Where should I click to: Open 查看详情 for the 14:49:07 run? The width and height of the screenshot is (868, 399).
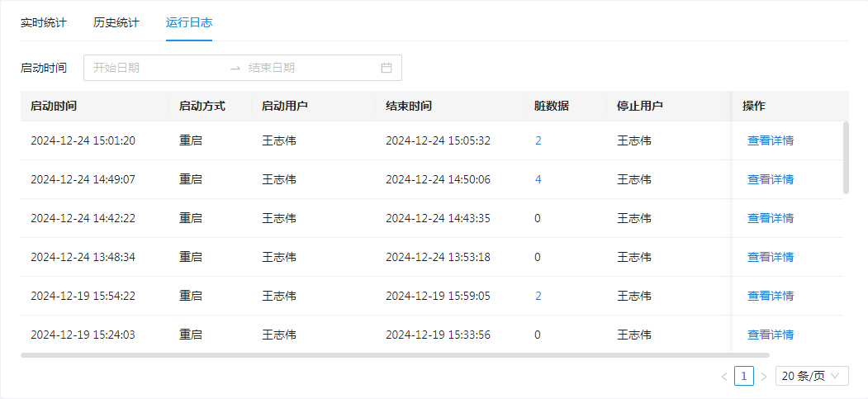[x=770, y=179]
